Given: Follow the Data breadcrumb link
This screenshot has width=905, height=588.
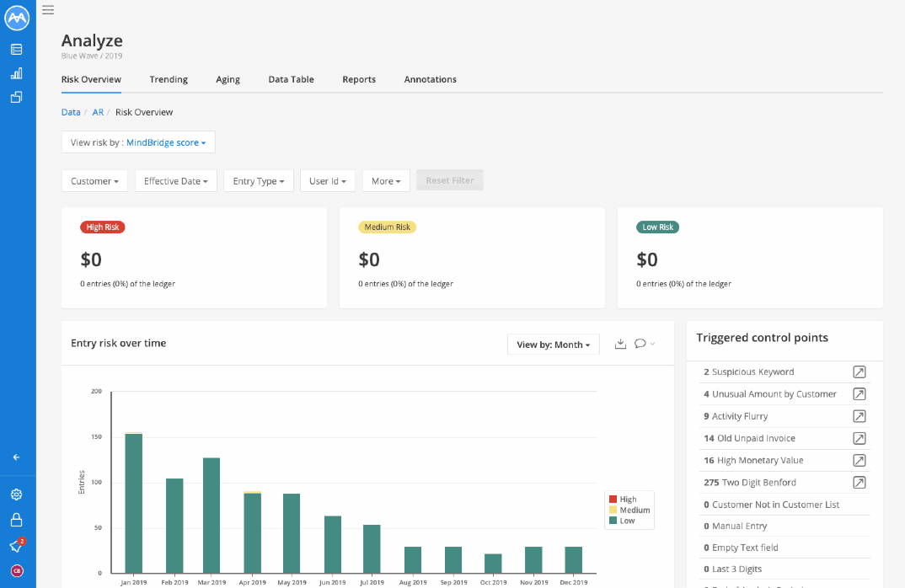Looking at the screenshot, I should pyautogui.click(x=71, y=112).
